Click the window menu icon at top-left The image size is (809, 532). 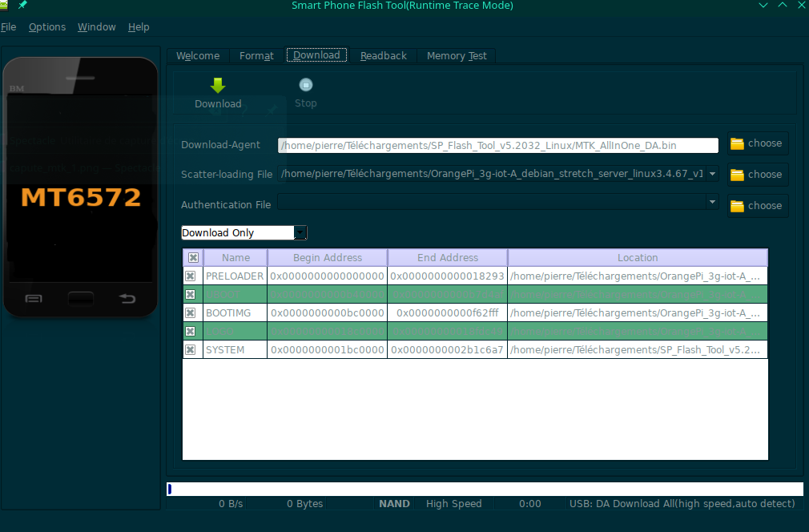click(x=6, y=6)
